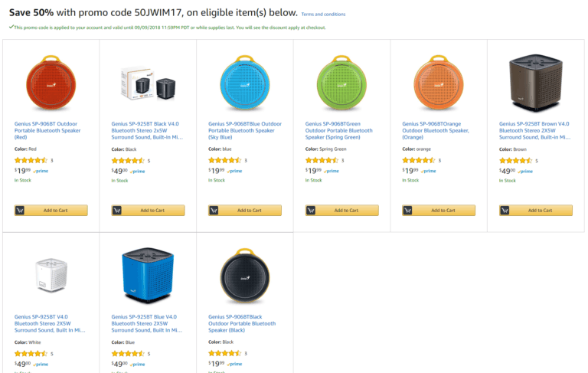588x373 pixels.
Task: Open the Terms and conditions link
Action: pyautogui.click(x=323, y=15)
